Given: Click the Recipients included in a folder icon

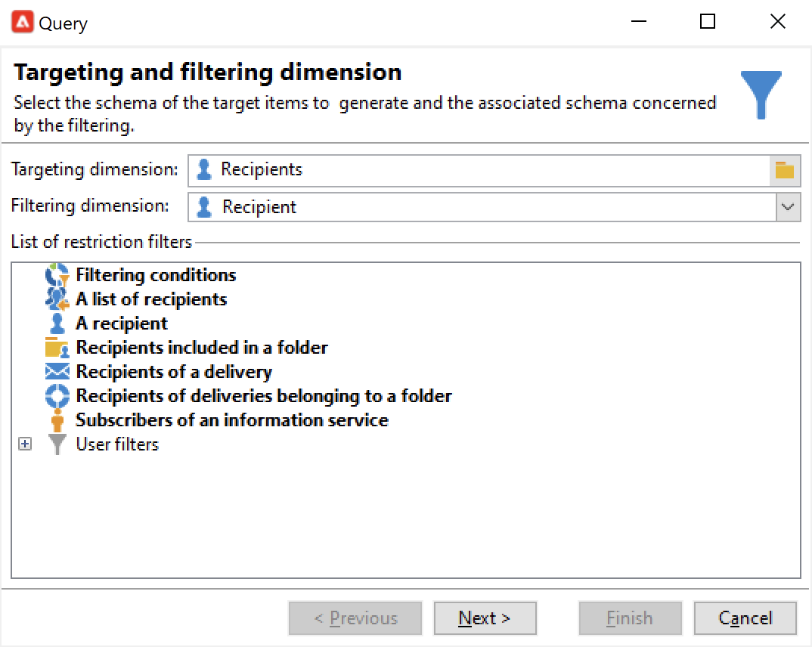Looking at the screenshot, I should tap(57, 348).
